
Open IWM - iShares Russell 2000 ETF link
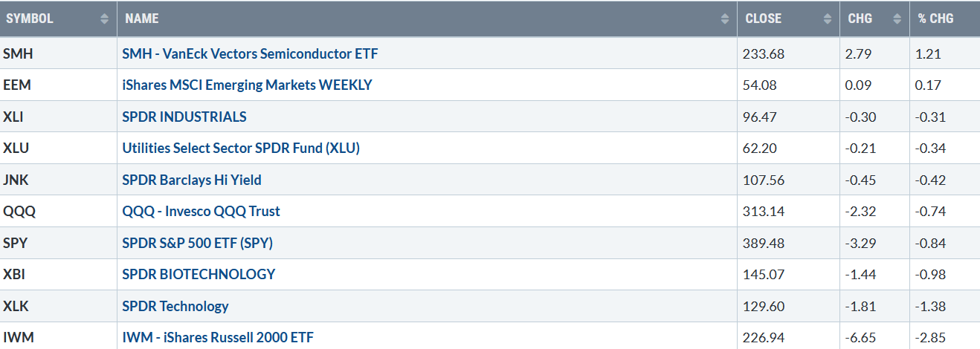click(218, 337)
